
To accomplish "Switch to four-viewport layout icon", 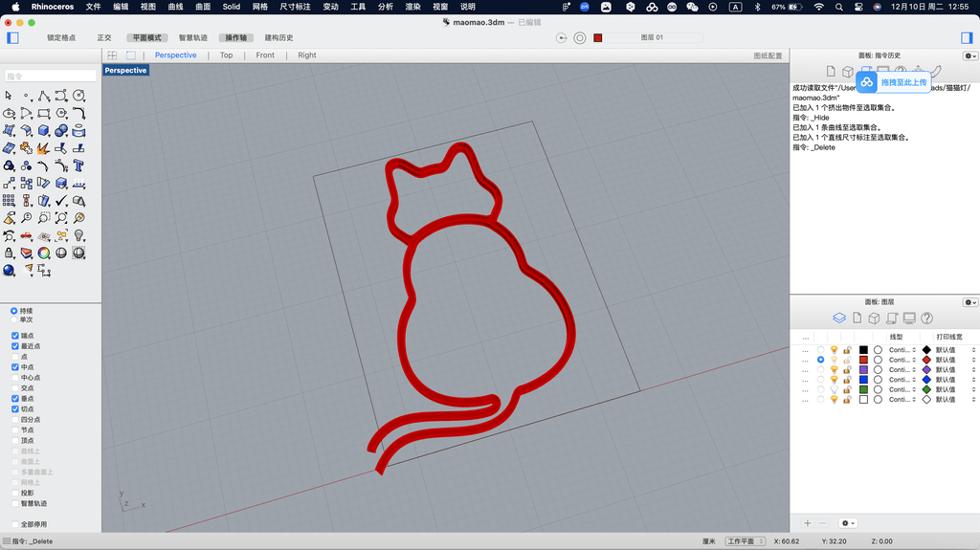I will tap(113, 55).
